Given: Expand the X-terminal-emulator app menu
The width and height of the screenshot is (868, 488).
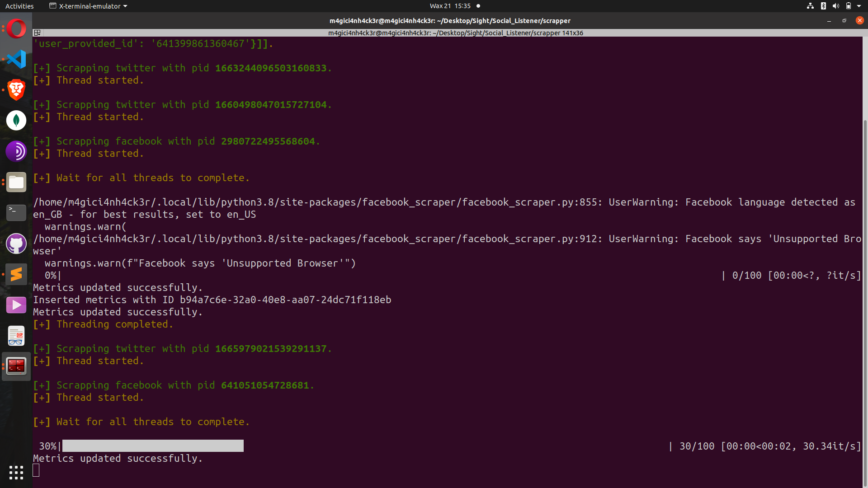Looking at the screenshot, I should pos(89,6).
